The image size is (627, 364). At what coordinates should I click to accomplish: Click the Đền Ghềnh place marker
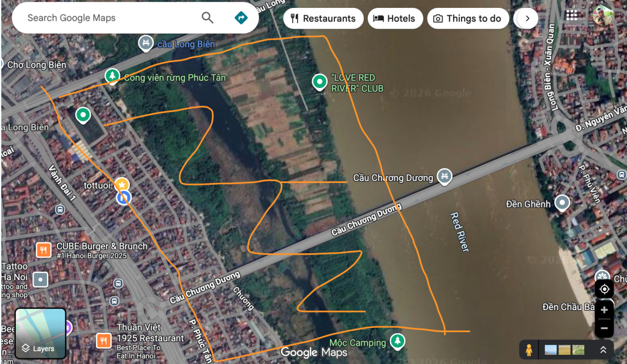[x=562, y=202]
